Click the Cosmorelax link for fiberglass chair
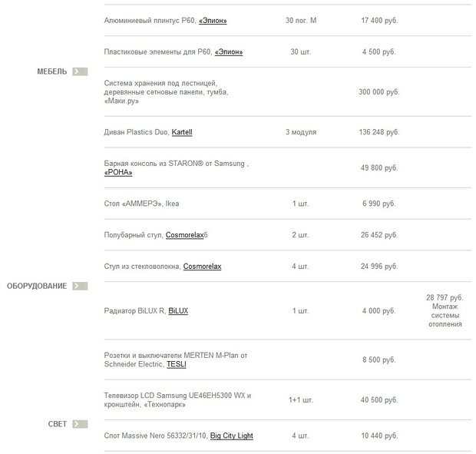Screen dimensions: 476x454 point(202,267)
